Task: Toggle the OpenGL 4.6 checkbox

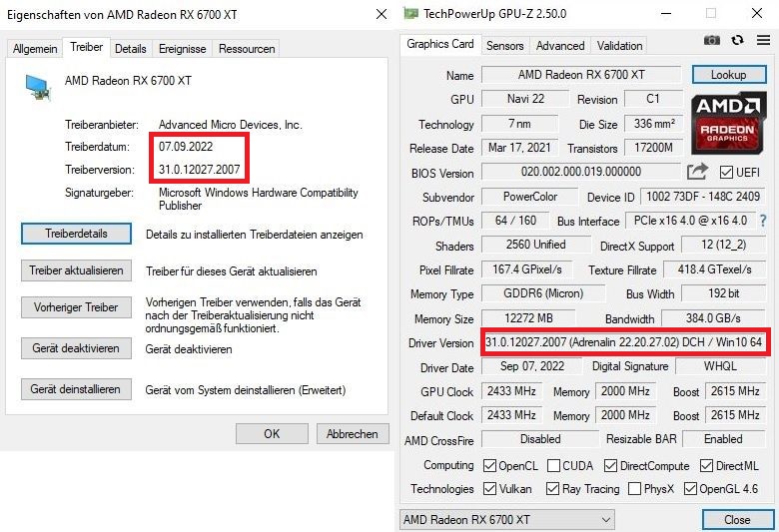Action: pyautogui.click(x=690, y=489)
